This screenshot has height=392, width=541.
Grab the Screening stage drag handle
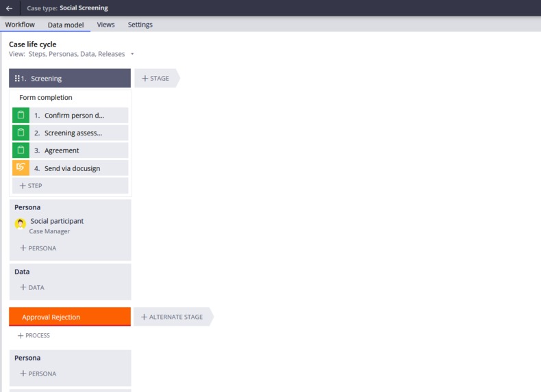(17, 78)
